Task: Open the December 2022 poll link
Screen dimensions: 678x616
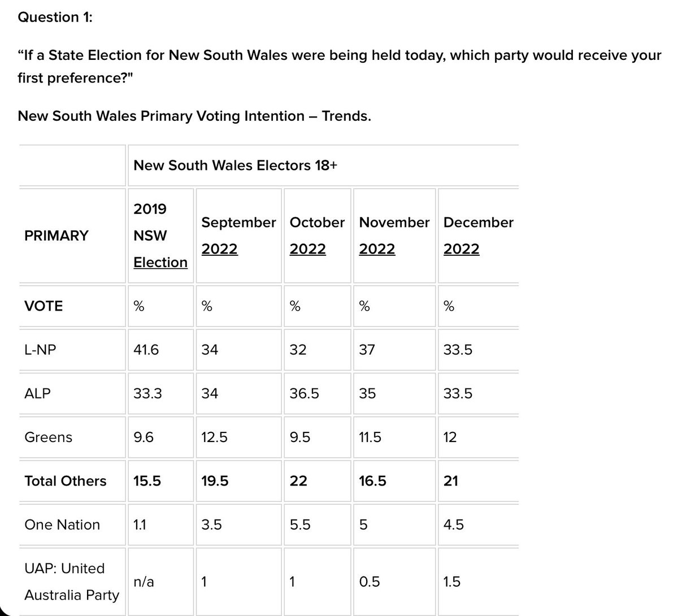Action: 461,249
